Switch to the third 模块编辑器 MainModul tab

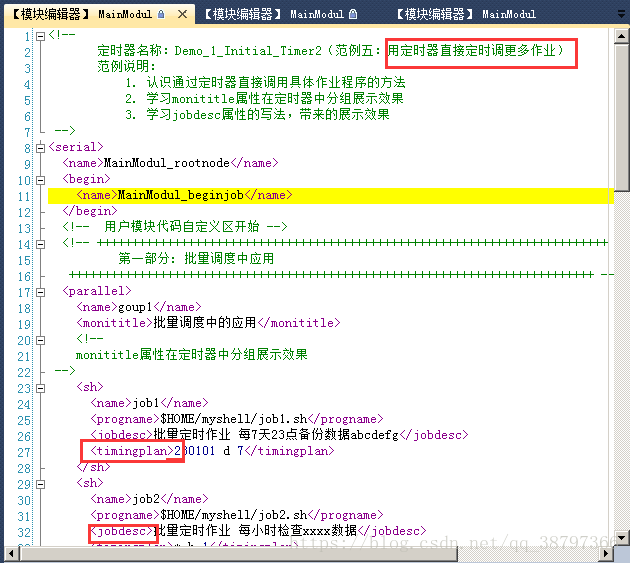coord(466,14)
